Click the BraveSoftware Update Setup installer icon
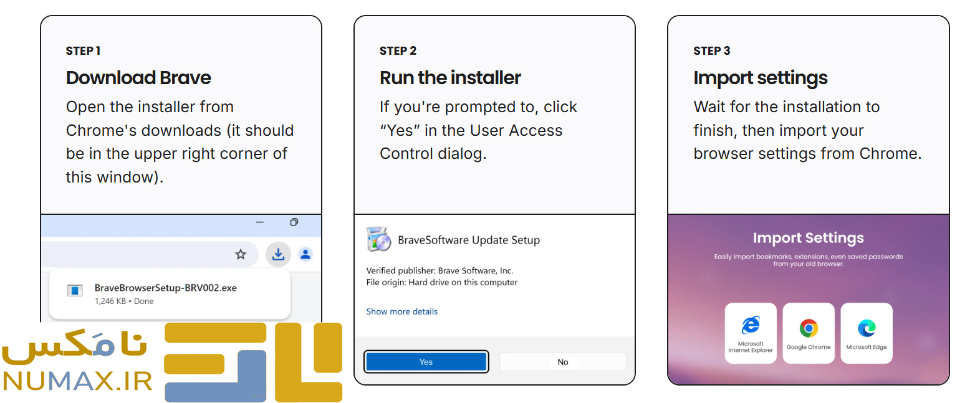The height and width of the screenshot is (403, 980). click(378, 240)
